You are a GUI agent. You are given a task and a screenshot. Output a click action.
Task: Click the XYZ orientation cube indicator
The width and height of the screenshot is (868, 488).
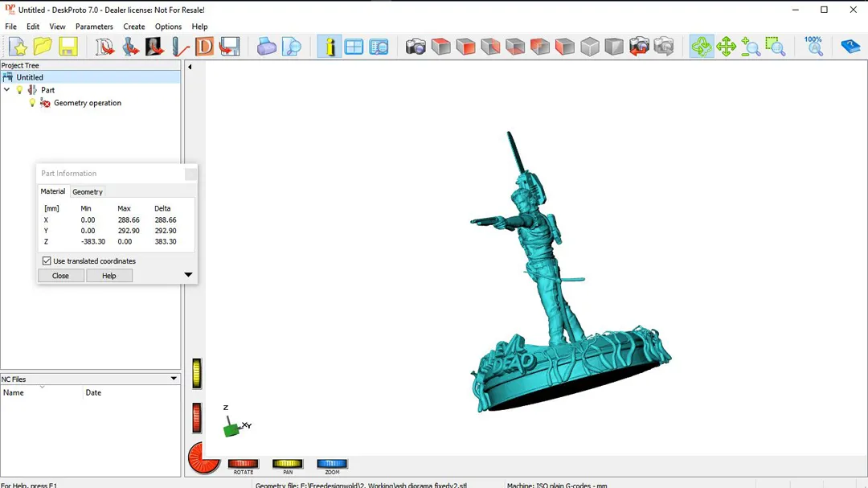click(231, 429)
